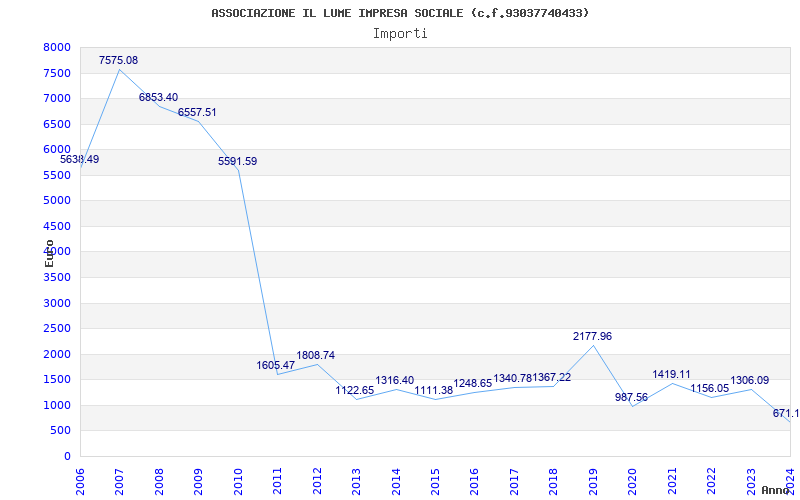Click the data label 5591.59
This screenshot has width=800, height=500.
pyautogui.click(x=237, y=161)
